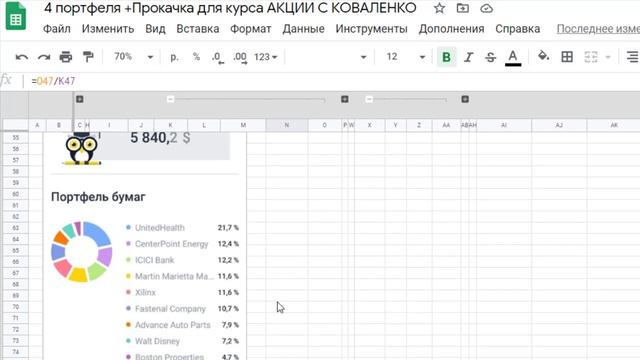
Task: Toggle bold formatting
Action: point(446,57)
